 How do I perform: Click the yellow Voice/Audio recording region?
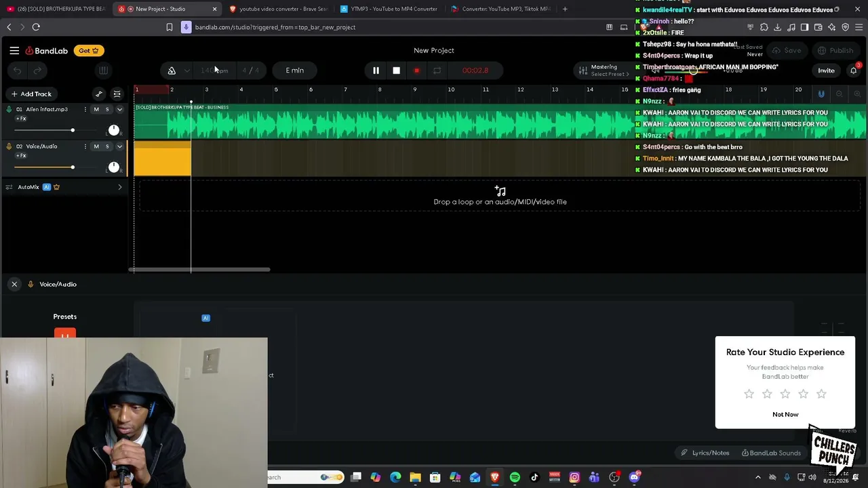point(163,159)
